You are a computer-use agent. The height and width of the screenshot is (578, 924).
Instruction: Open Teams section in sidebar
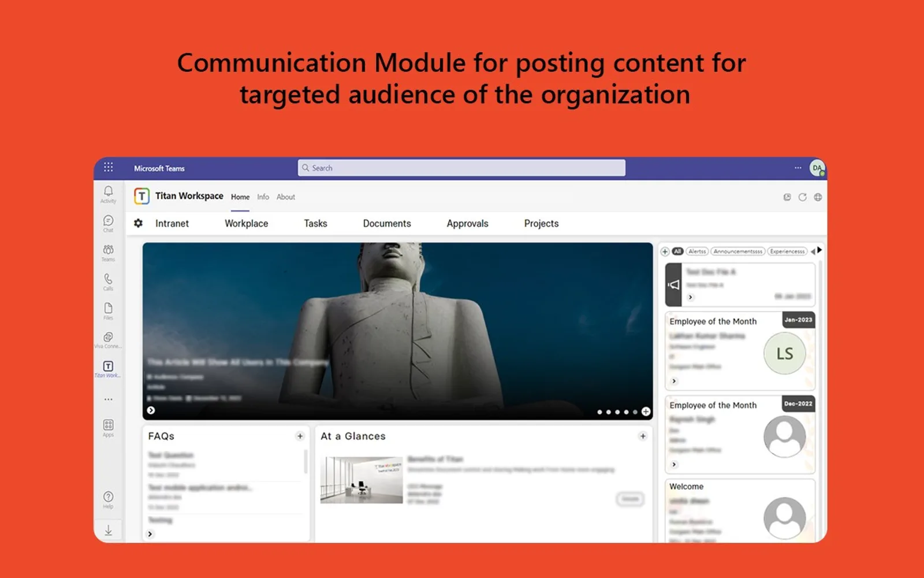coord(108,253)
